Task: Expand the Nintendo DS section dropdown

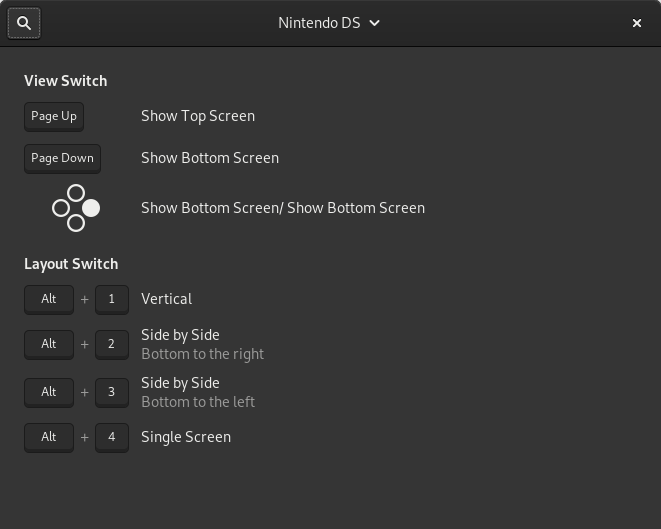Action: (x=329, y=23)
